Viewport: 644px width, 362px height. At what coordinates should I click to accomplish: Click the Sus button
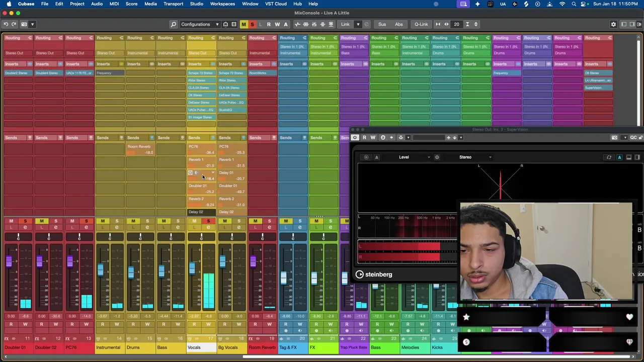(382, 24)
